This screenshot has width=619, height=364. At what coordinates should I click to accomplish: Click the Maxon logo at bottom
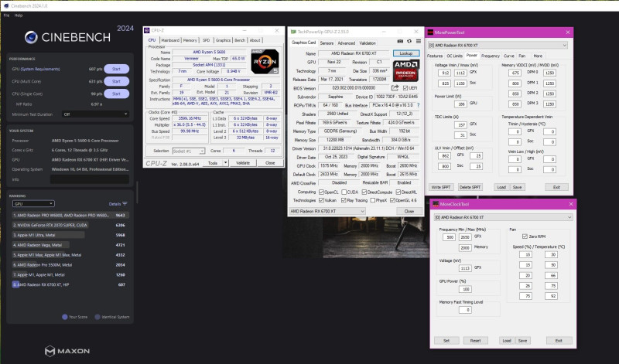(x=67, y=351)
